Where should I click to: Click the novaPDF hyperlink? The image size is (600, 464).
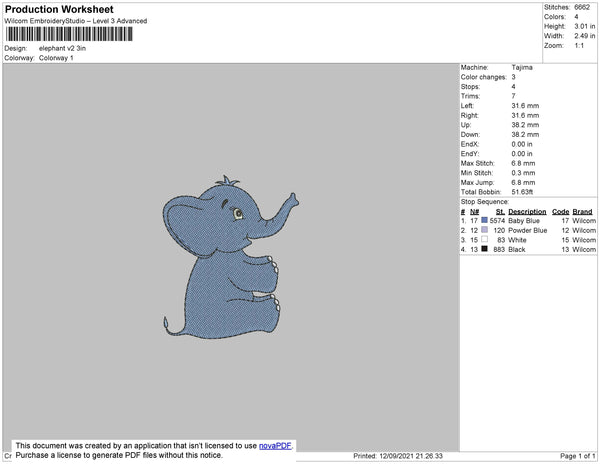click(277, 443)
